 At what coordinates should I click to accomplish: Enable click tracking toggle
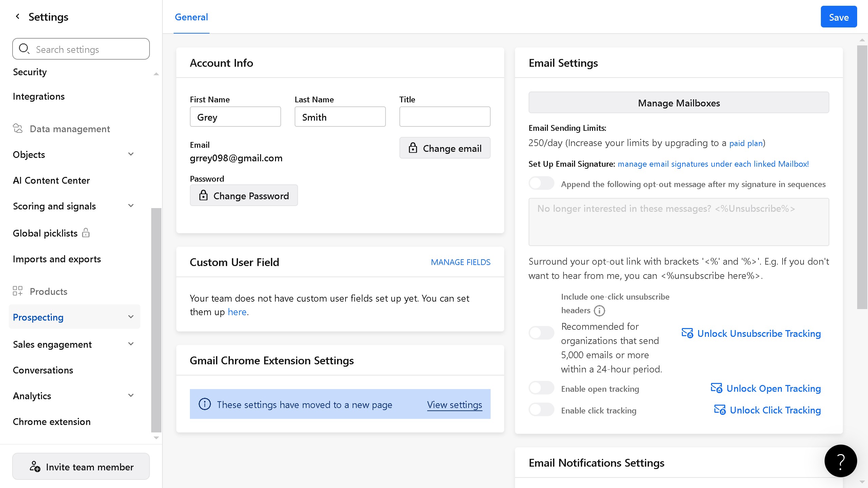pos(541,410)
